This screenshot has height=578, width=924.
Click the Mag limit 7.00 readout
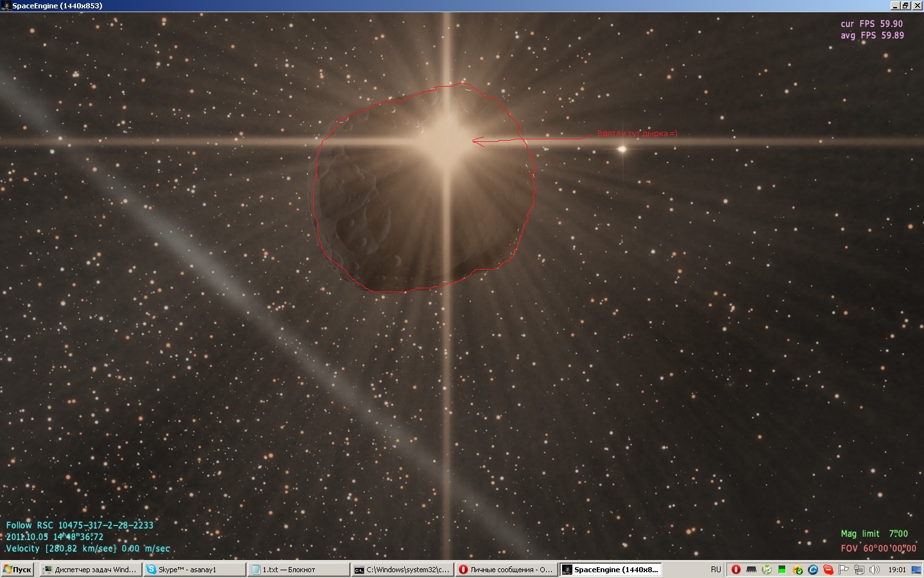pos(875,534)
